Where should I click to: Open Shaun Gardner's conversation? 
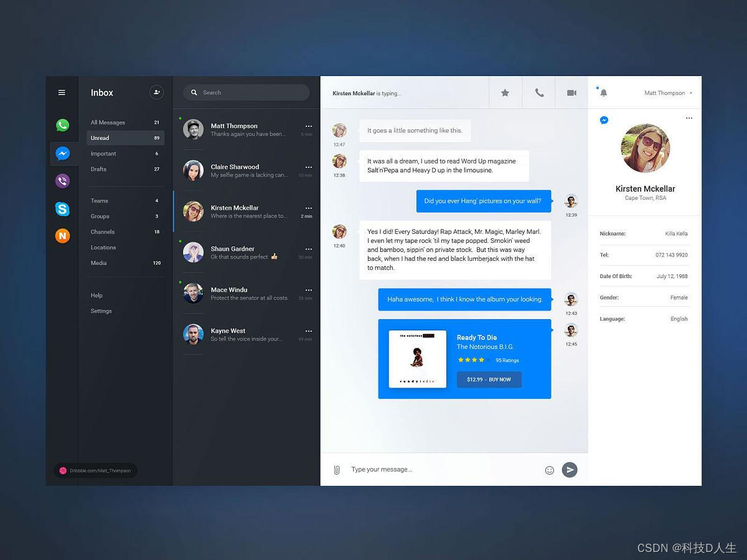click(247, 253)
